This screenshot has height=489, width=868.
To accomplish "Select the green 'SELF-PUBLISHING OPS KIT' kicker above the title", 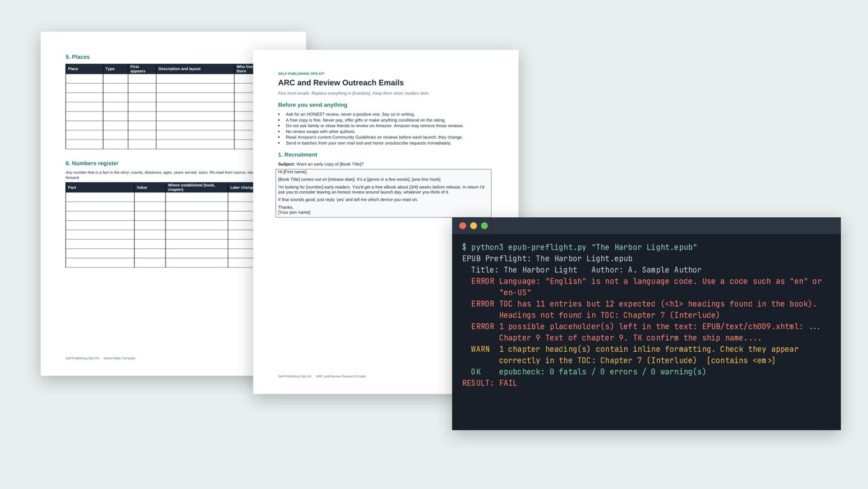I will coord(301,74).
